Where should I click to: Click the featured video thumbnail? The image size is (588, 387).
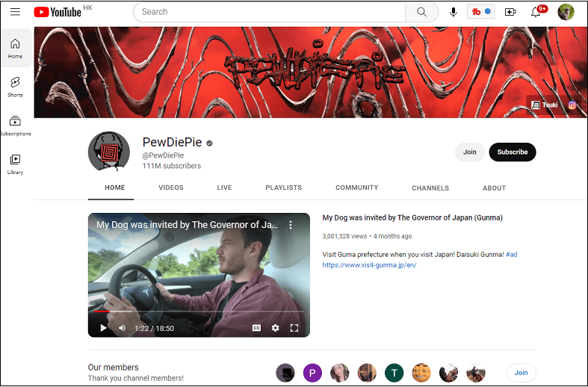tap(199, 275)
